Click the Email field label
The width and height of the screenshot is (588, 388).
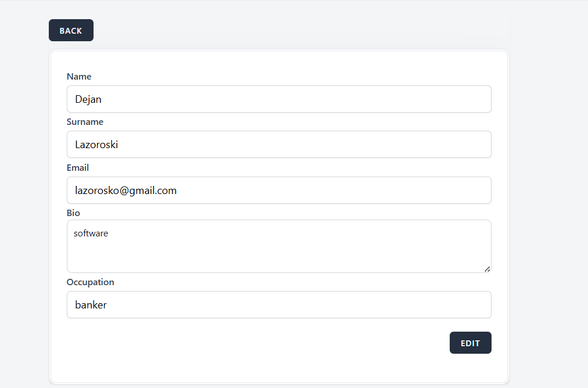[78, 168]
